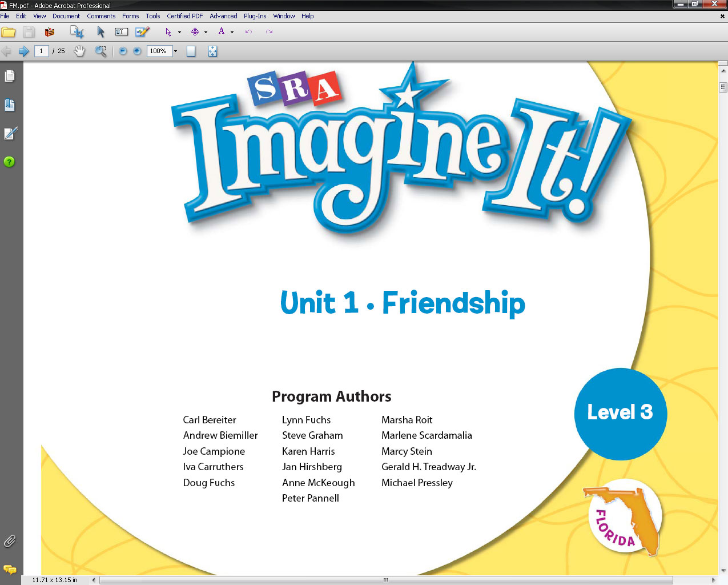Open the Advanced menu
728x585 pixels.
(x=223, y=16)
